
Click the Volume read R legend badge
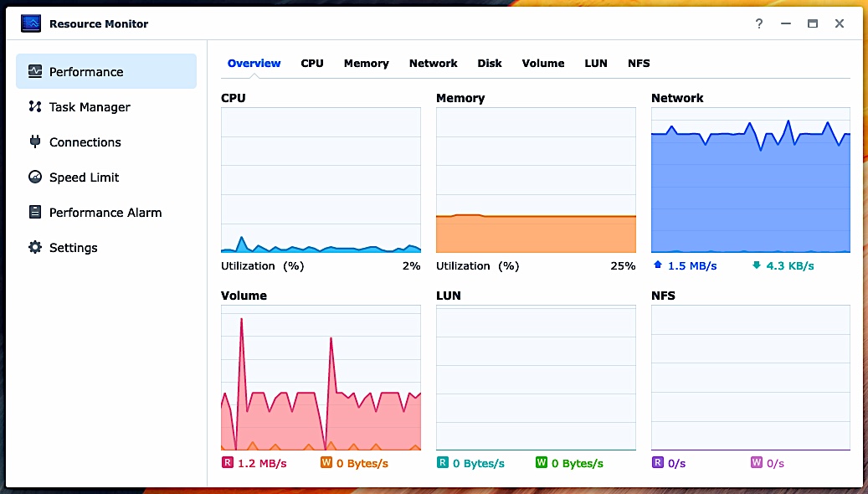pos(227,463)
